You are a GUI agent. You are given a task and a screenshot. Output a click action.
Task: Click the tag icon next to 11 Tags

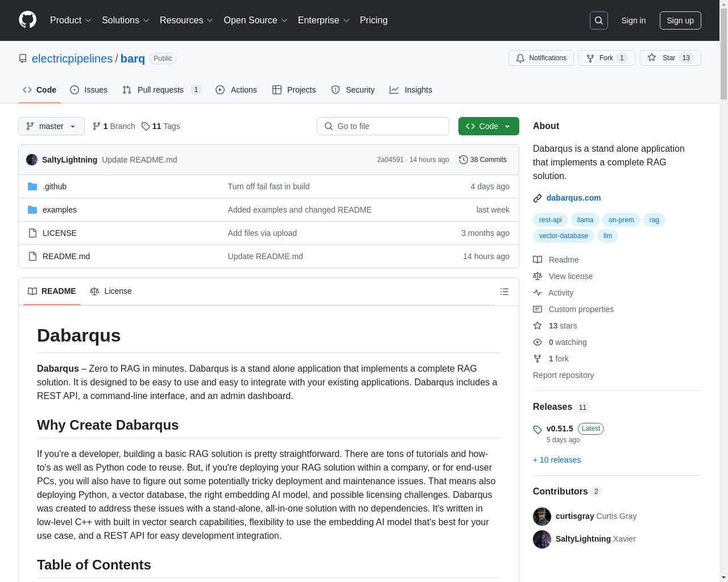146,126
